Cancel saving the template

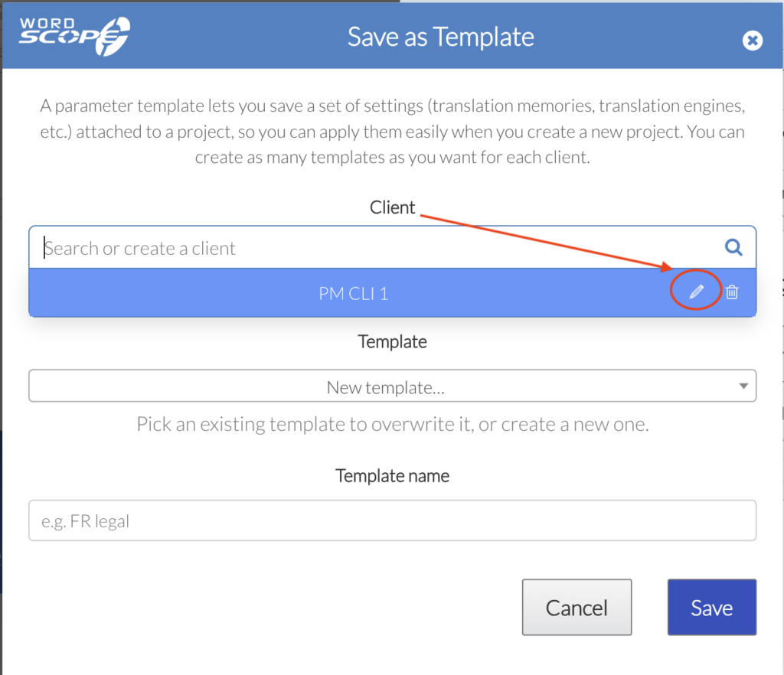pos(577,607)
